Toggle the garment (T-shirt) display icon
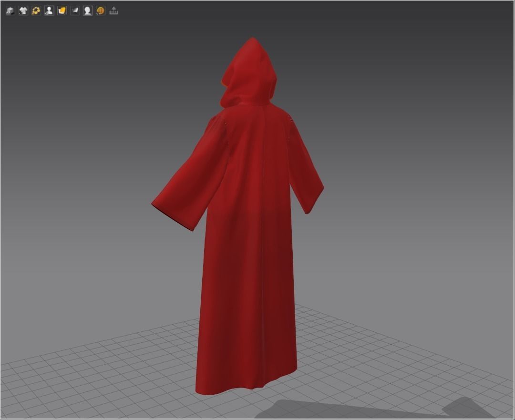The image size is (515, 420). pos(23,11)
